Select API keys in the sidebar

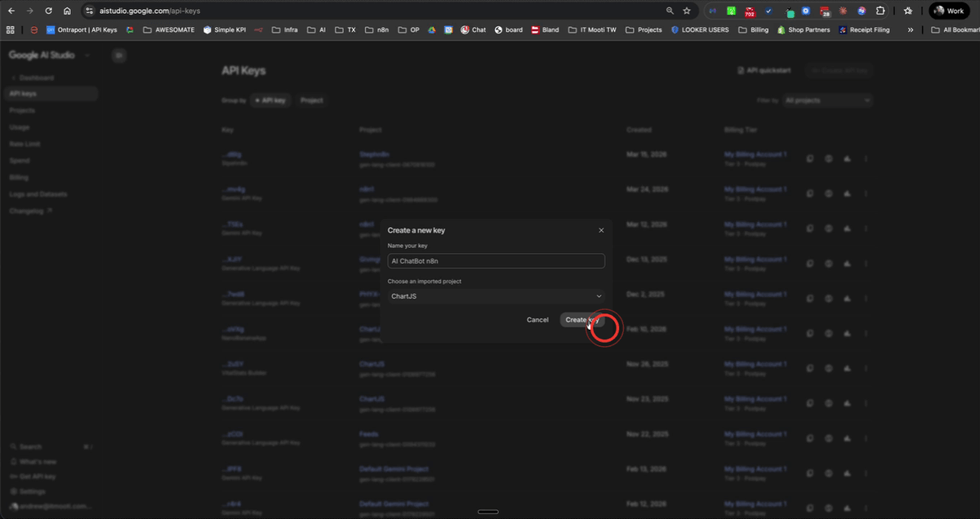51,94
